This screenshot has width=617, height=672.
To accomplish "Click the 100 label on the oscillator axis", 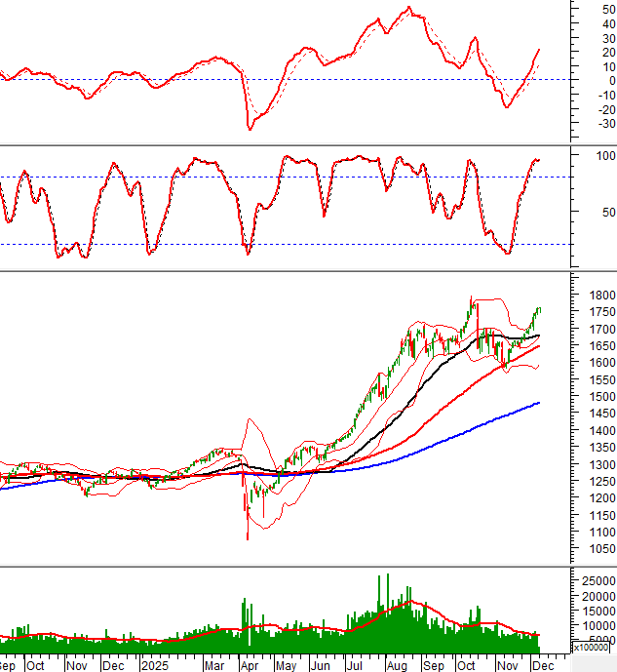I will pyautogui.click(x=603, y=156).
